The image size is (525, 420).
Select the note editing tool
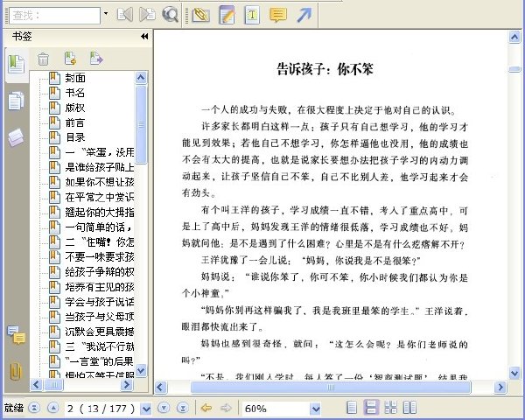point(227,15)
